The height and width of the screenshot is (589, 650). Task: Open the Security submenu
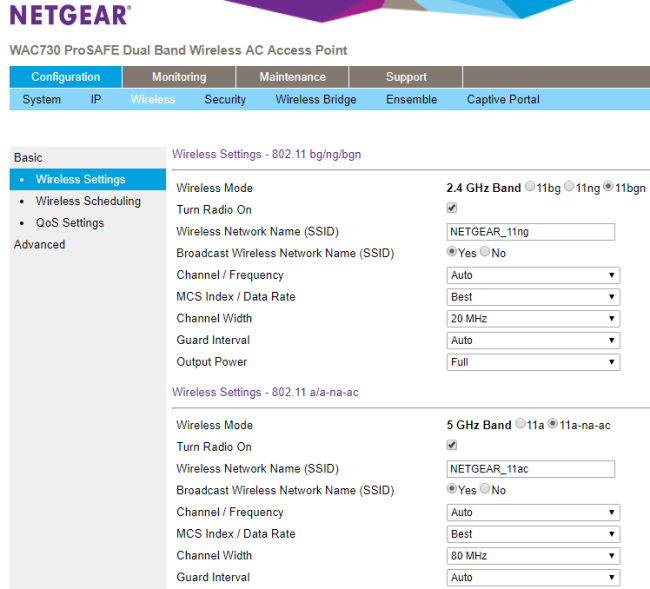(x=225, y=99)
